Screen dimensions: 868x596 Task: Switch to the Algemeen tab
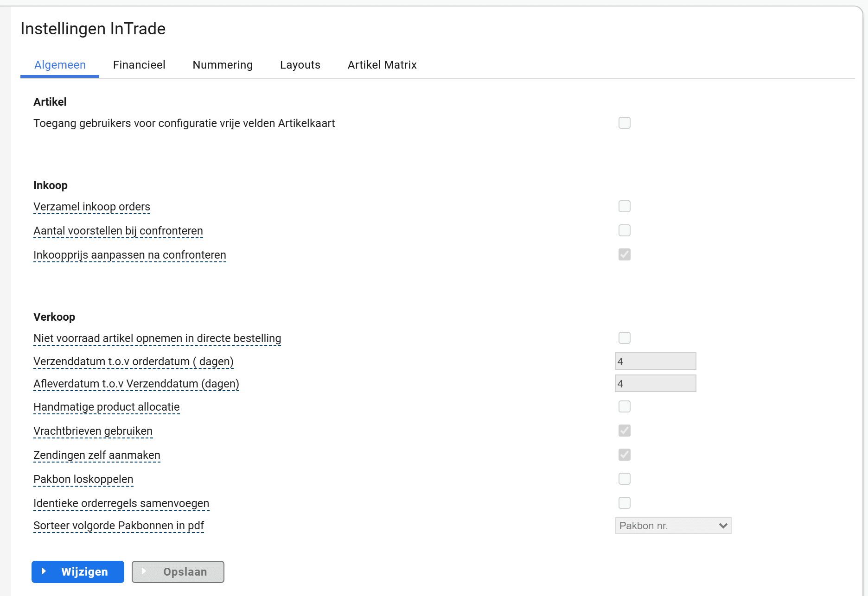(60, 65)
